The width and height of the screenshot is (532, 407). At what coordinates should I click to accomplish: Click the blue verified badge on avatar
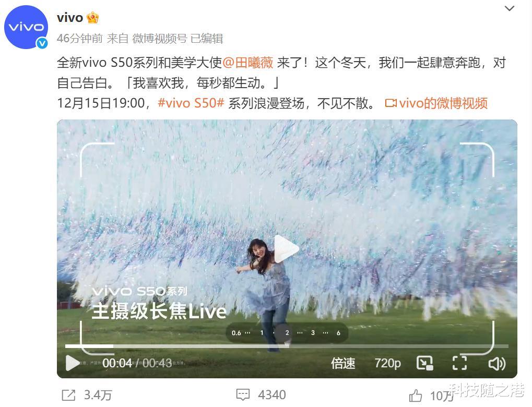pos(42,43)
